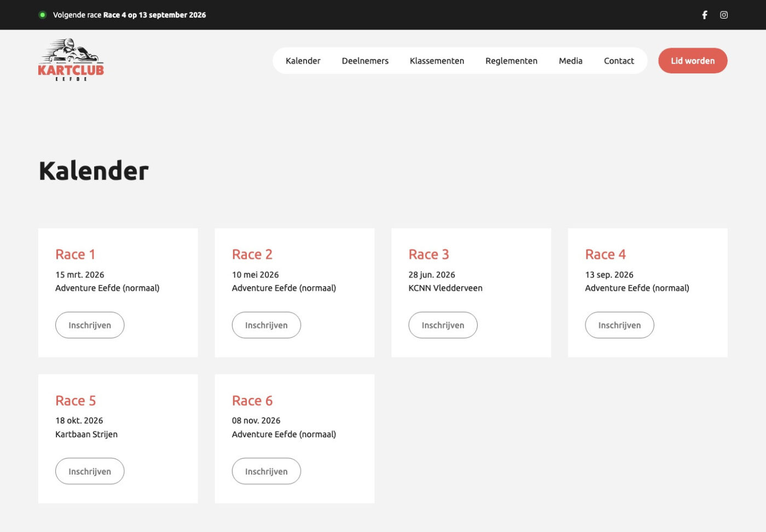Viewport: 766px width, 532px height.
Task: Sign up for Race 4 with Inschrijven
Action: (x=619, y=325)
